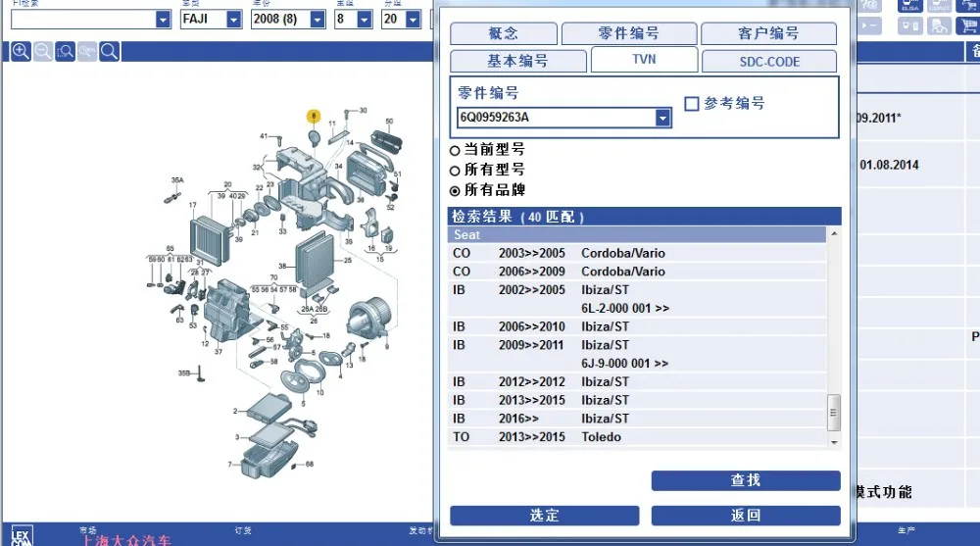Expand the part number 6Q0959263A dropdown

pyautogui.click(x=662, y=118)
